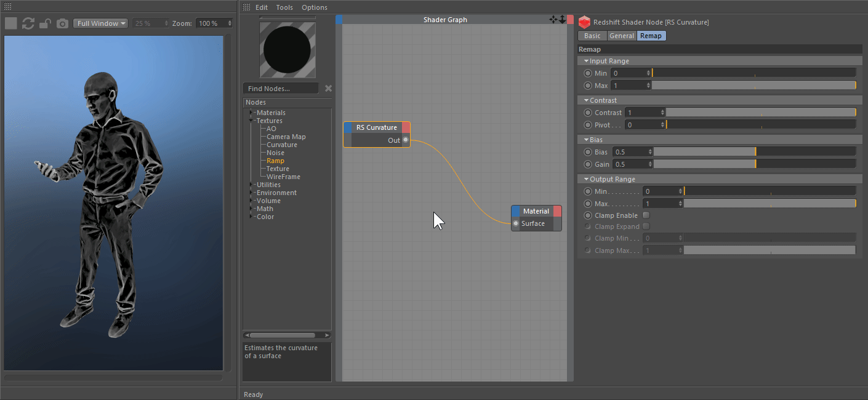This screenshot has height=400, width=868.
Task: Select the WireFrame node entry
Action: point(283,177)
